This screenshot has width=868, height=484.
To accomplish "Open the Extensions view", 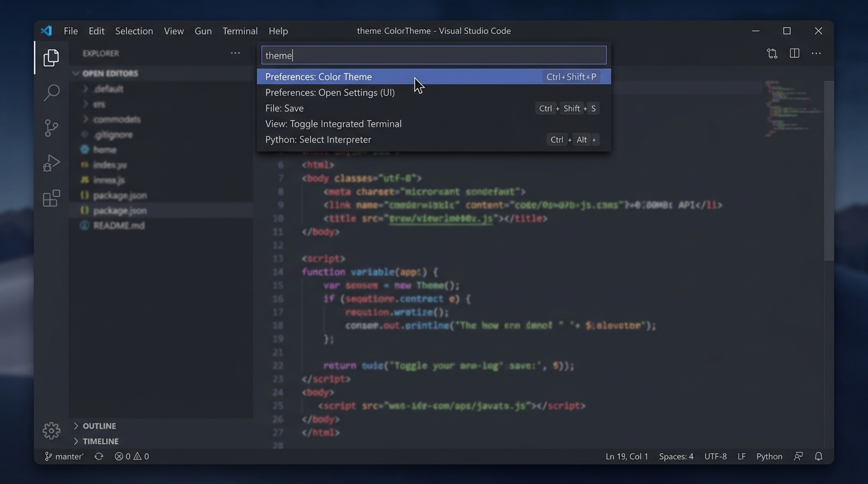I will pyautogui.click(x=51, y=199).
